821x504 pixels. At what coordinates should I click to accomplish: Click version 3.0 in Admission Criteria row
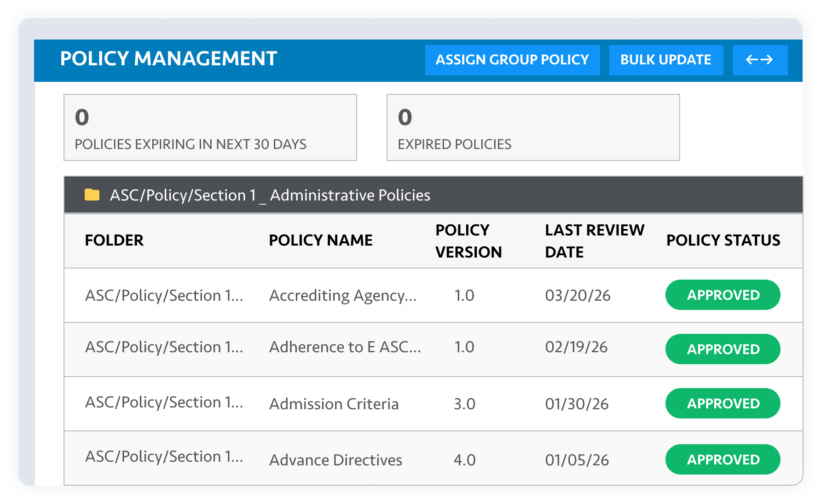[x=465, y=404]
